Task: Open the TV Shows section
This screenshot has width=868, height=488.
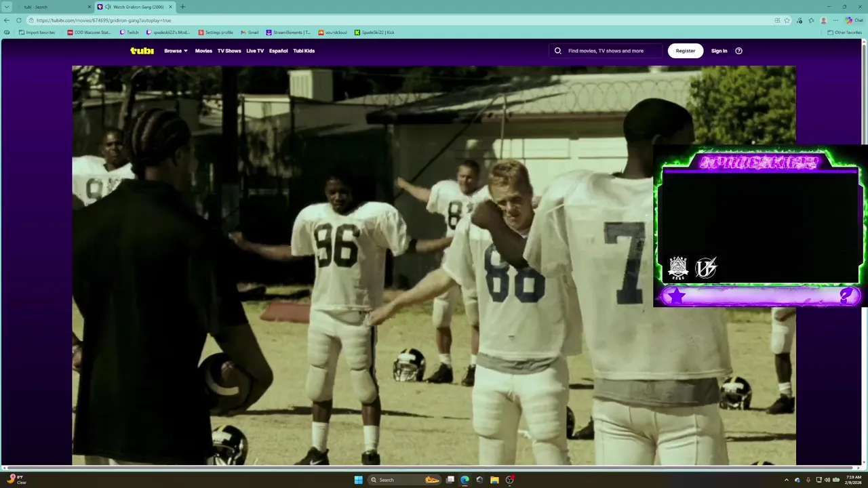Action: tap(229, 51)
